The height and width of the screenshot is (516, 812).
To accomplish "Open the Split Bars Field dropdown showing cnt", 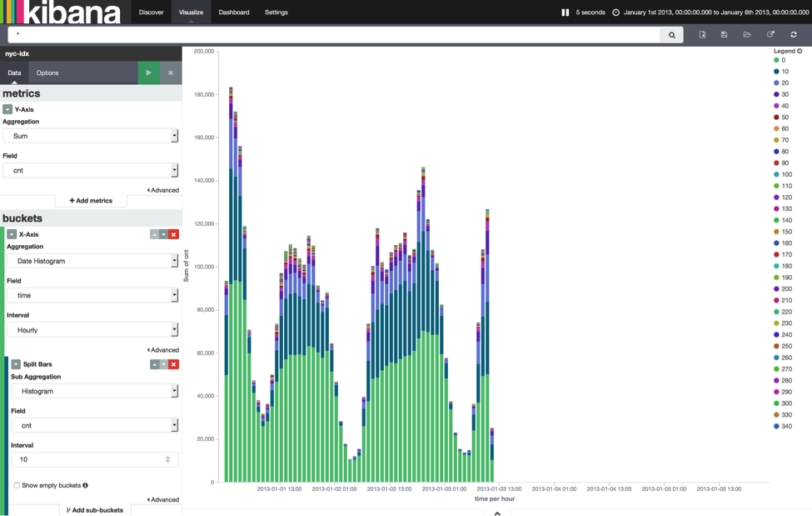I will (95, 425).
